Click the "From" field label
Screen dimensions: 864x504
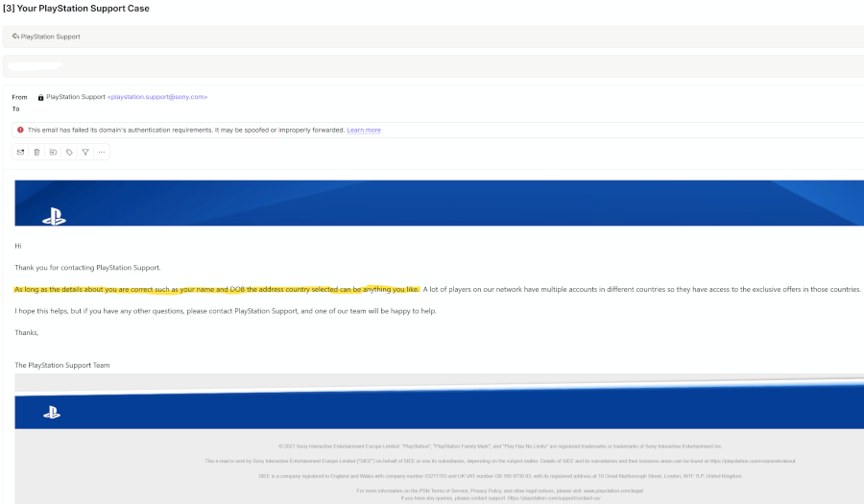click(x=19, y=97)
